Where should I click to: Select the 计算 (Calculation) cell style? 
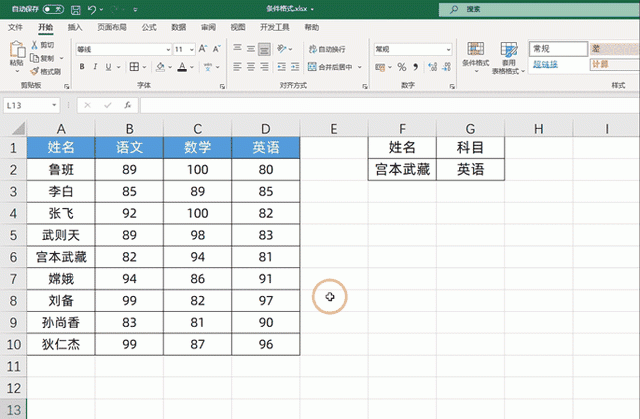click(615, 64)
